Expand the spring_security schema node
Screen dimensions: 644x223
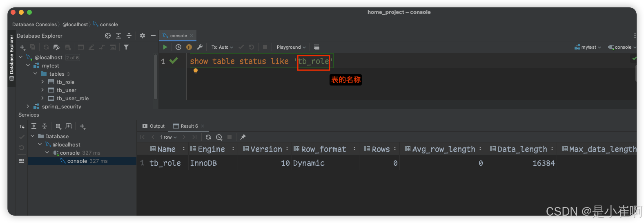click(x=28, y=106)
